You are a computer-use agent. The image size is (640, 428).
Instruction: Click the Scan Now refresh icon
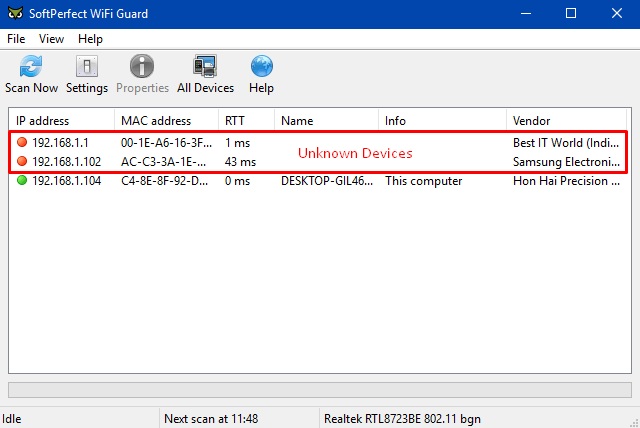(x=31, y=67)
